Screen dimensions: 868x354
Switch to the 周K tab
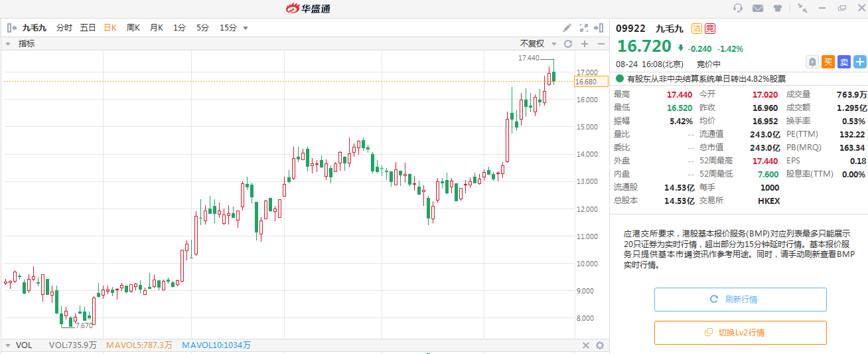pyautogui.click(x=133, y=28)
